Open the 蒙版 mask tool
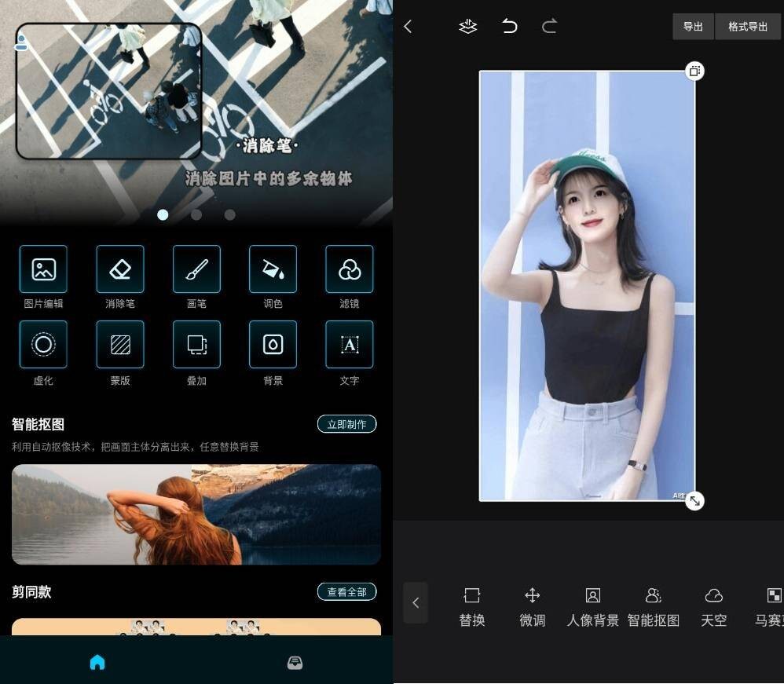784x684 pixels. (119, 345)
